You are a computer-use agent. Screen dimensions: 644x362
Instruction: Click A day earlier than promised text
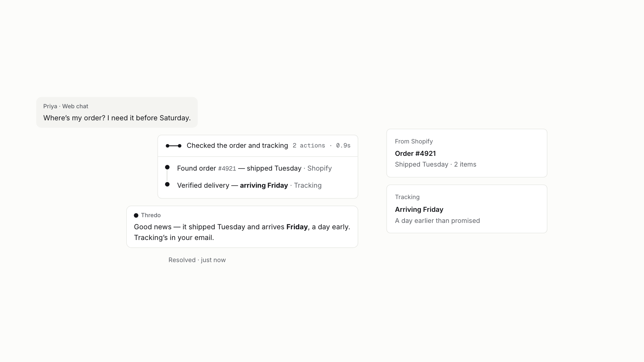coord(437,221)
